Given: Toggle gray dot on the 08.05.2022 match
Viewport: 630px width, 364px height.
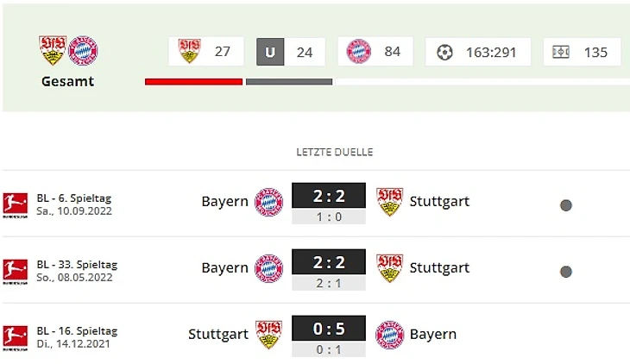Looking at the screenshot, I should pos(566,272).
